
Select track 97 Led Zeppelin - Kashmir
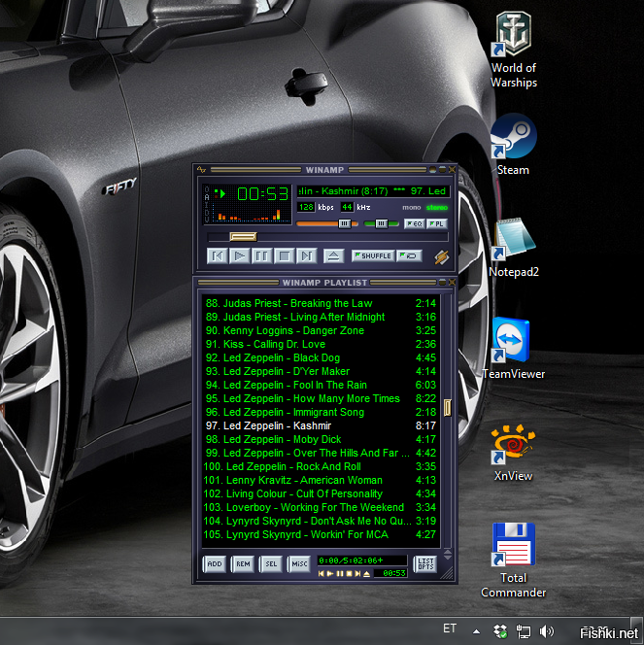pos(321,425)
